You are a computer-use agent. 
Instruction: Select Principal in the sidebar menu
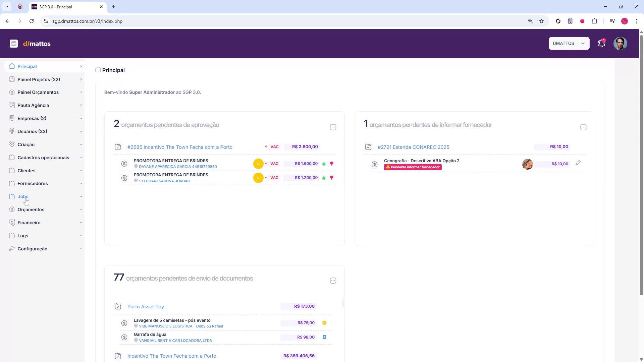[x=27, y=66]
